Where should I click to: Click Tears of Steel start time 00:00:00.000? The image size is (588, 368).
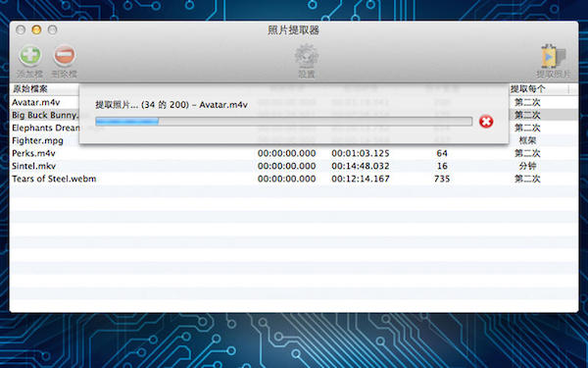point(286,179)
